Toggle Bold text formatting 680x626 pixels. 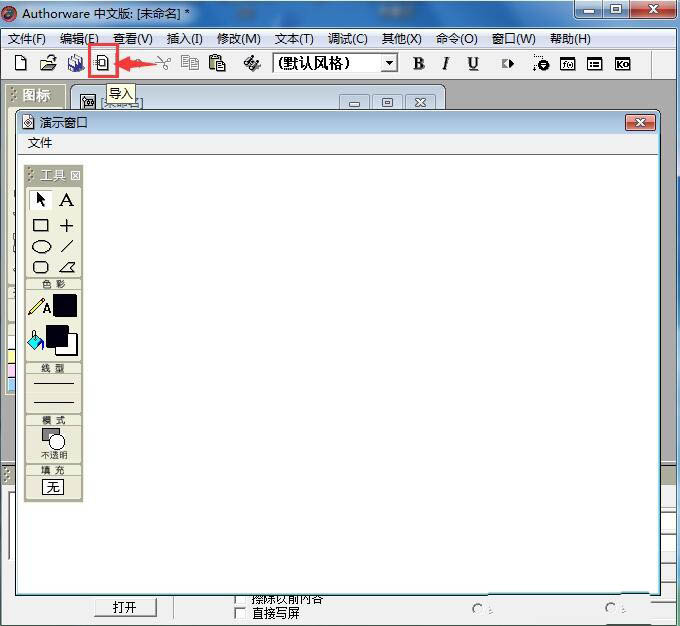(418, 64)
